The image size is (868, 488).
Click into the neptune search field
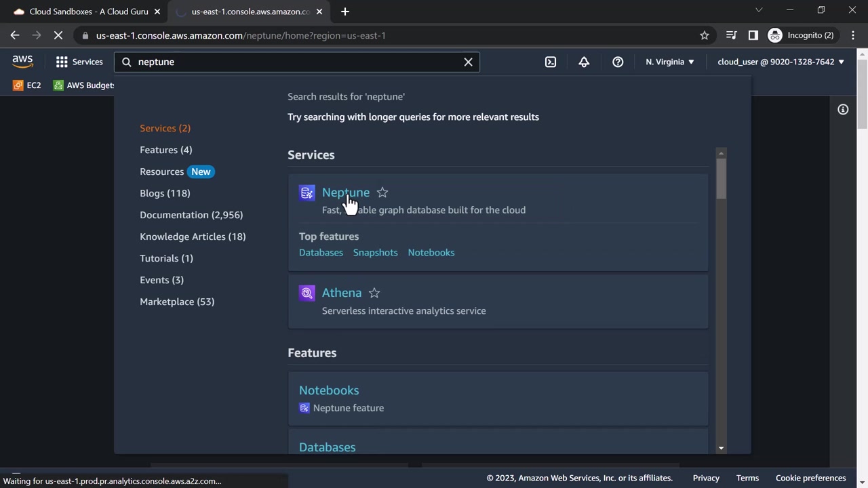click(x=297, y=62)
